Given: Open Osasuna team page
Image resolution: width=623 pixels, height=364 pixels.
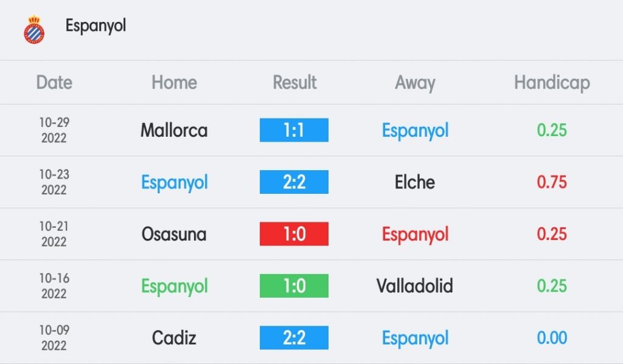Looking at the screenshot, I should [x=174, y=234].
